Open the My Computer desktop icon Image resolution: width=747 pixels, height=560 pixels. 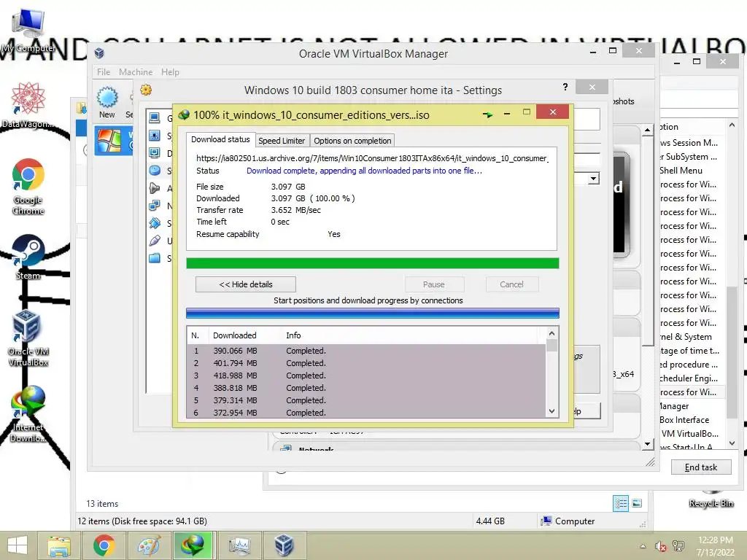tap(28, 30)
